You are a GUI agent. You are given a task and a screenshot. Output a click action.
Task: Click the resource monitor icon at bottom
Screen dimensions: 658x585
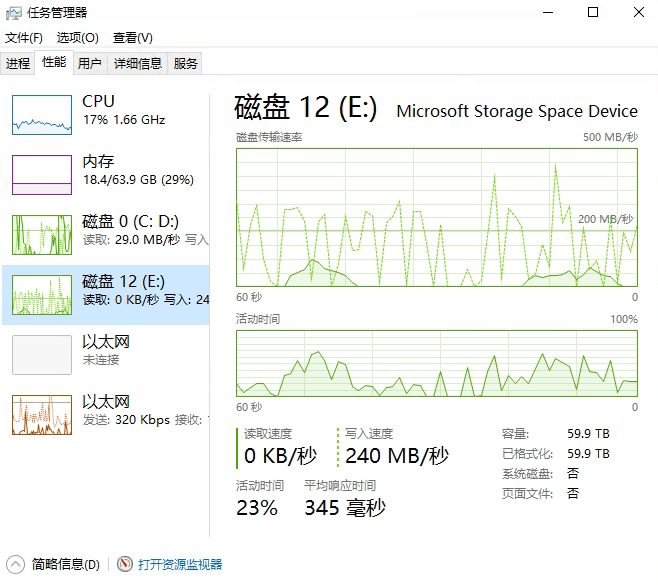pos(125,565)
